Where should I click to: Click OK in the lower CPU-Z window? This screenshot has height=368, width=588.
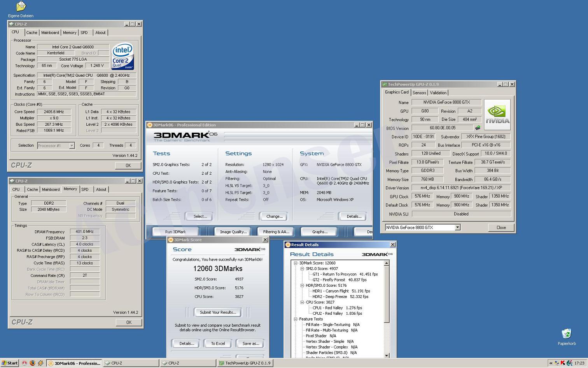(x=129, y=322)
